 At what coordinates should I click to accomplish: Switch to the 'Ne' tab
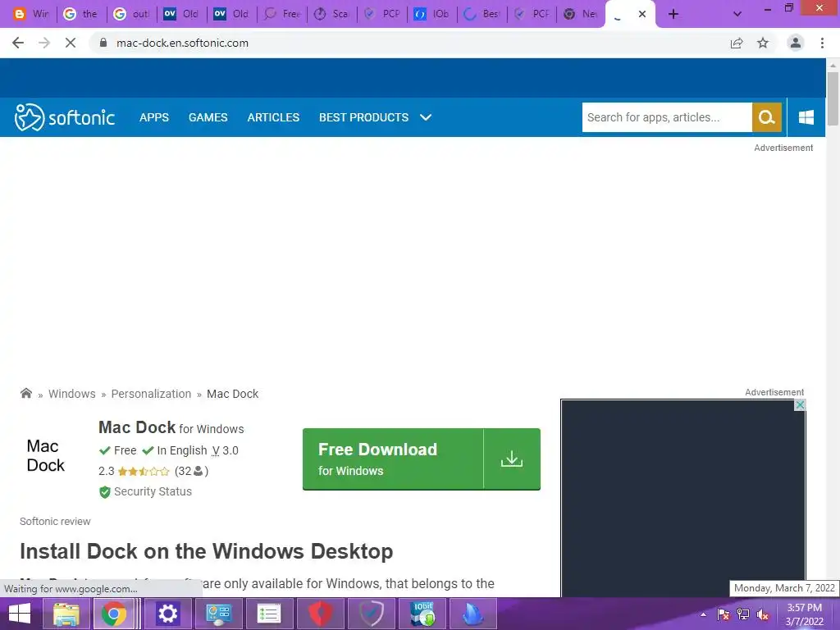click(x=582, y=14)
